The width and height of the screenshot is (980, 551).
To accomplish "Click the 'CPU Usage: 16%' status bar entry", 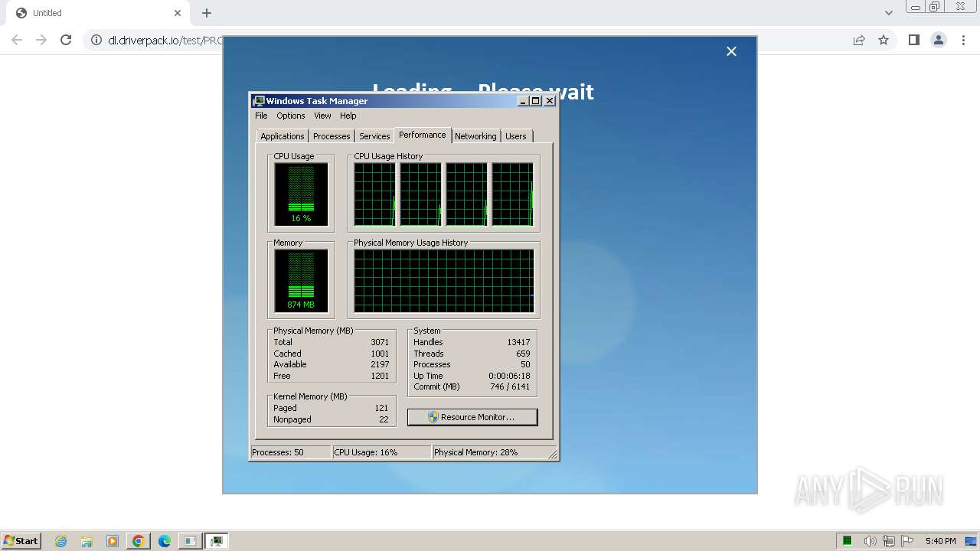I will coord(382,452).
